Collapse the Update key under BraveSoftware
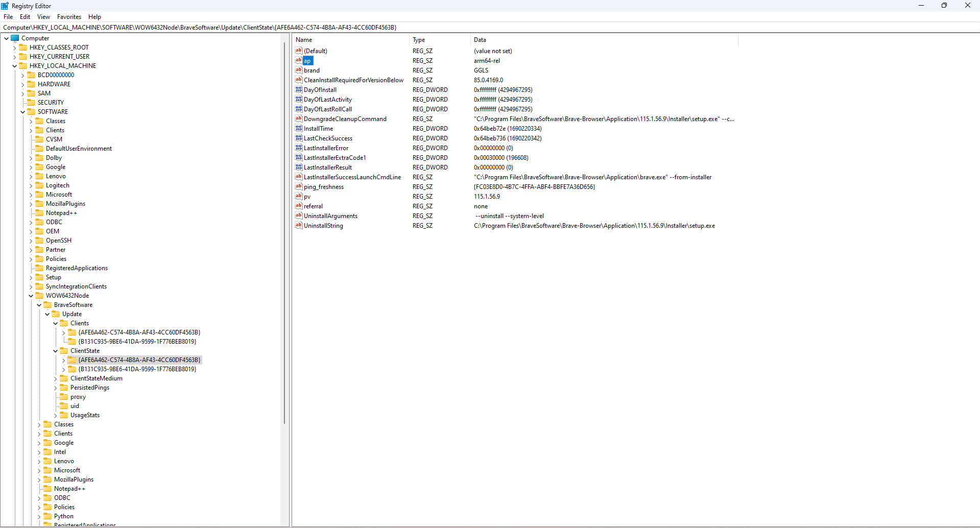Viewport: 980px width, 528px height. point(47,314)
